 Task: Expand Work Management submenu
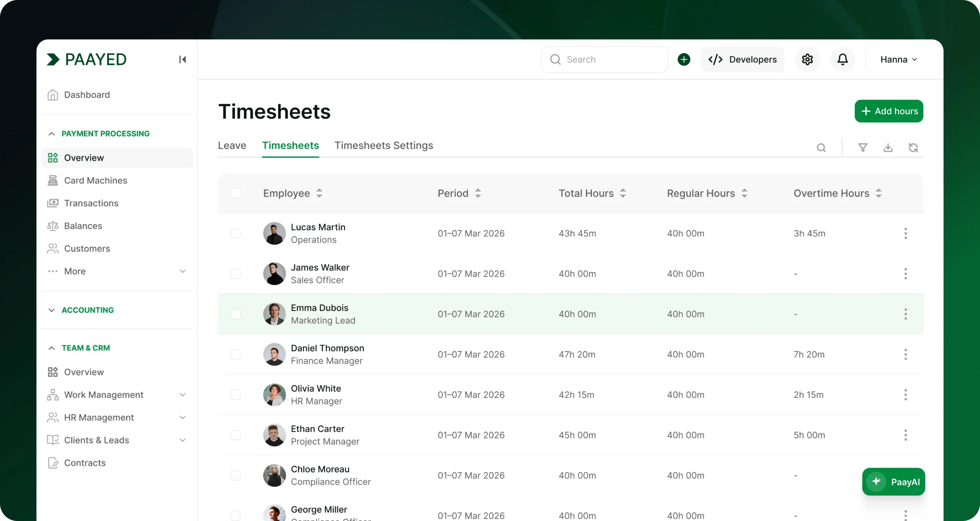[183, 395]
